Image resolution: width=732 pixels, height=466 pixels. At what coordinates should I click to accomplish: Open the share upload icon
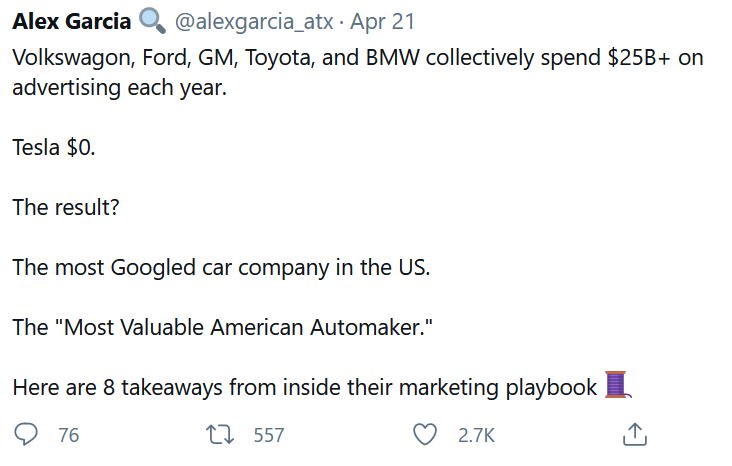634,435
